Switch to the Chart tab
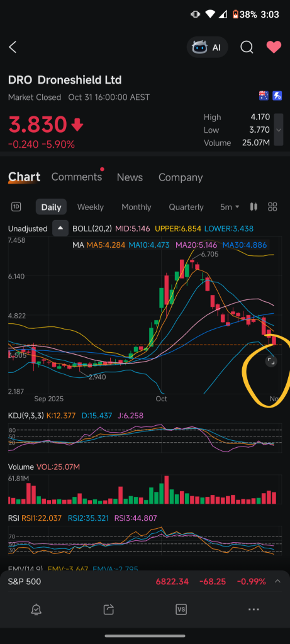 tap(25, 177)
